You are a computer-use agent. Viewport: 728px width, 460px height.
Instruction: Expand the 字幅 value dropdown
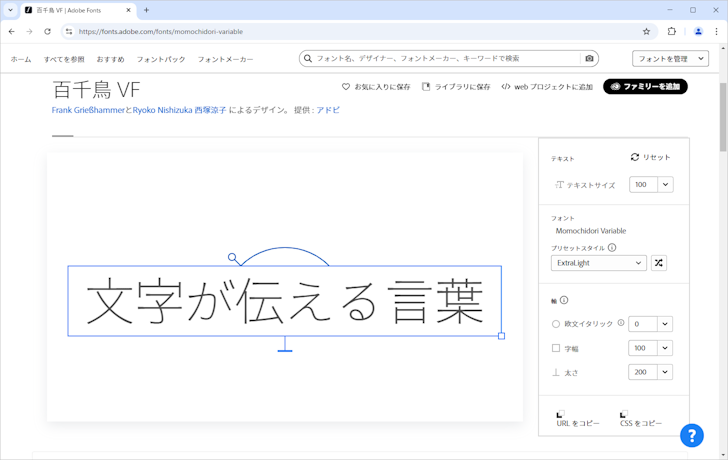pos(665,348)
